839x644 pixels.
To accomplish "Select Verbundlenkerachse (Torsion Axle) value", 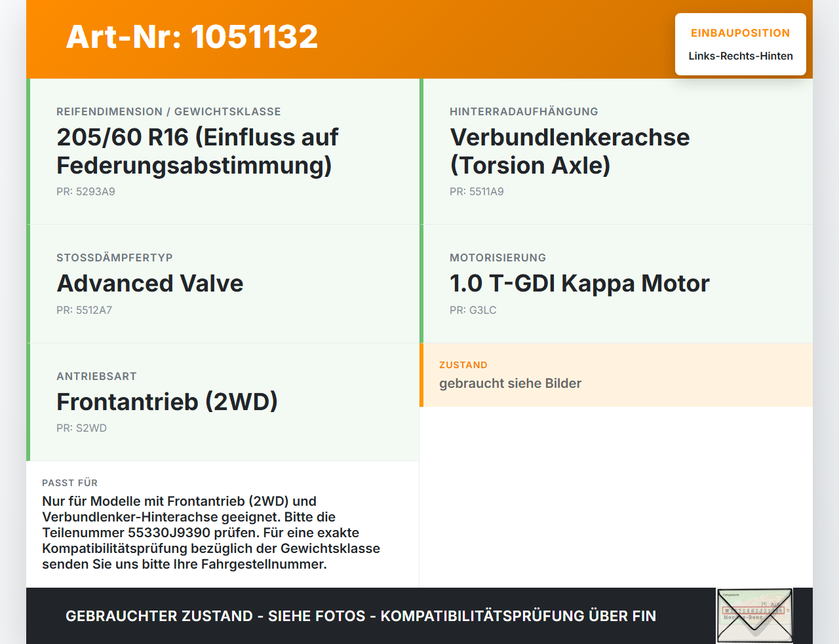I will [570, 151].
